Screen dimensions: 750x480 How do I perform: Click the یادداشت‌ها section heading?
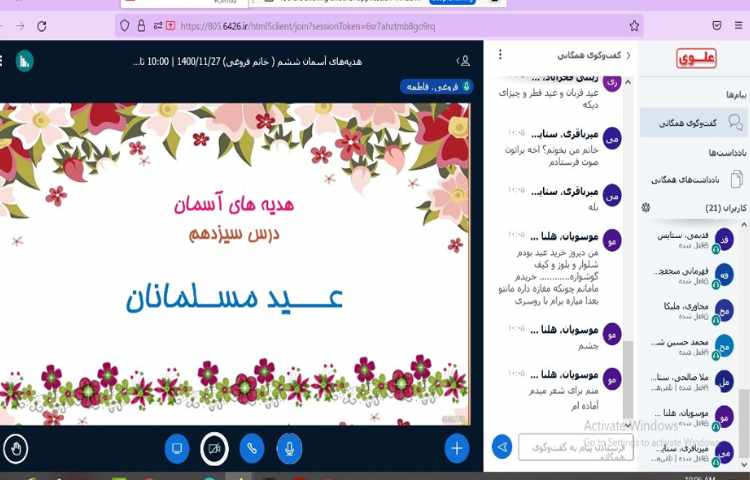click(728, 153)
